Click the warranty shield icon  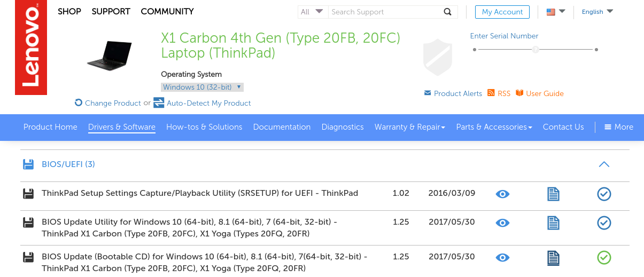(438, 57)
